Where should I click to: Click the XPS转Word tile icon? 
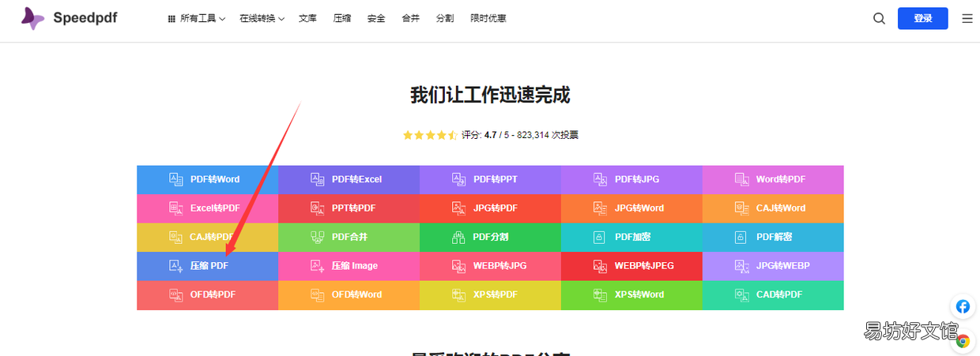tap(600, 294)
